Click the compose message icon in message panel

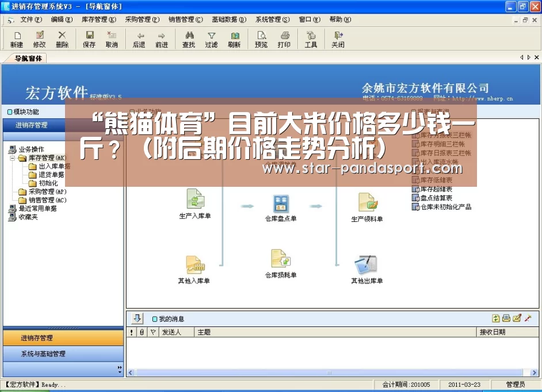(x=517, y=318)
